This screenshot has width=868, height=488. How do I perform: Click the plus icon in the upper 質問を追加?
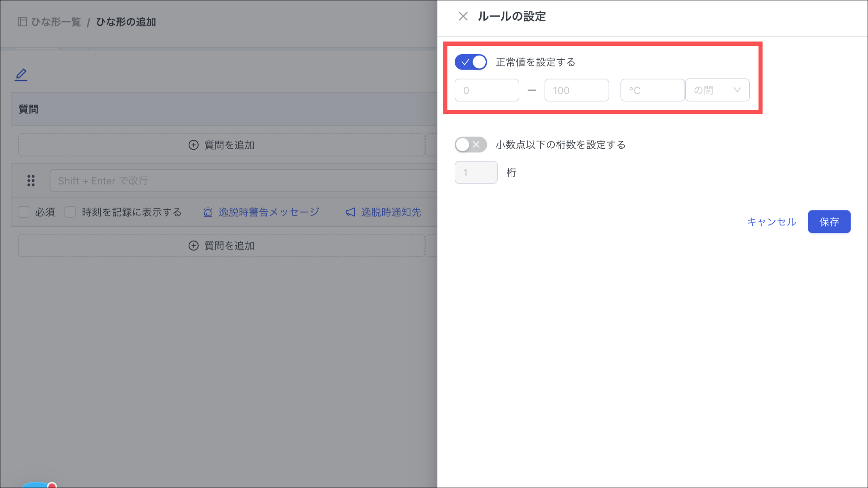point(193,145)
